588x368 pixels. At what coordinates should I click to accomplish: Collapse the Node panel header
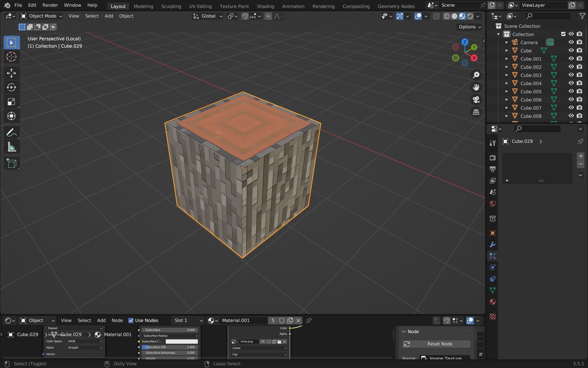coord(404,331)
